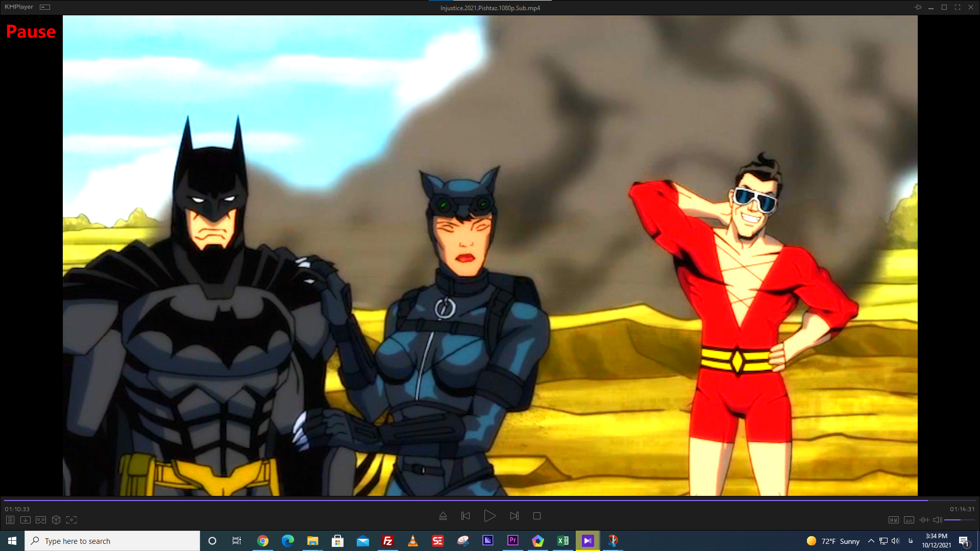This screenshot has height=551, width=980.
Task: Open Adobe Premiere Pro from the taskbar
Action: [x=512, y=541]
